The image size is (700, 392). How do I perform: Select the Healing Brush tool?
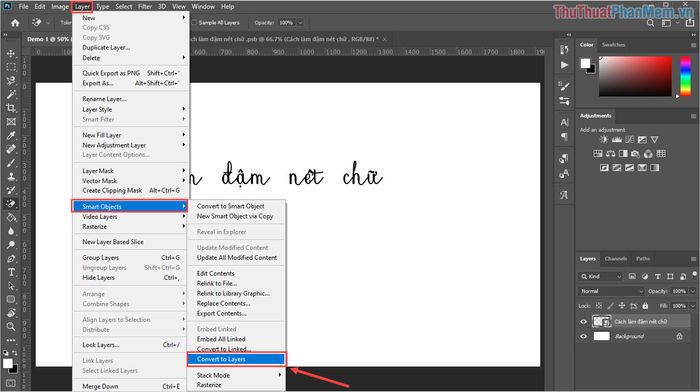coord(11,149)
